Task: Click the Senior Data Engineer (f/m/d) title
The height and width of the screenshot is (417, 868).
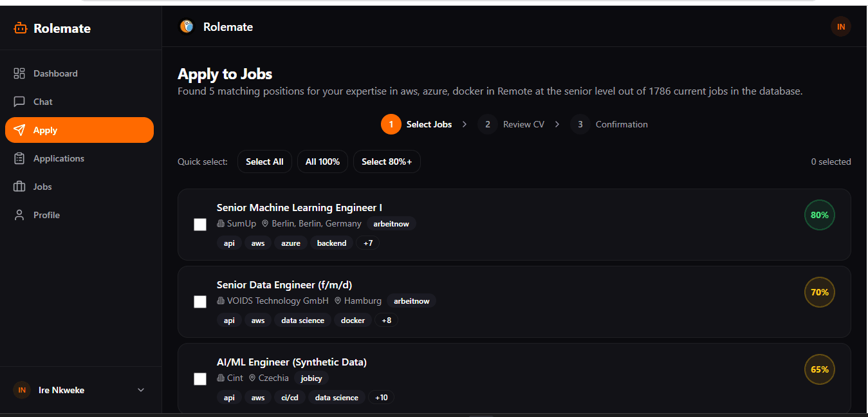Action: pyautogui.click(x=284, y=284)
